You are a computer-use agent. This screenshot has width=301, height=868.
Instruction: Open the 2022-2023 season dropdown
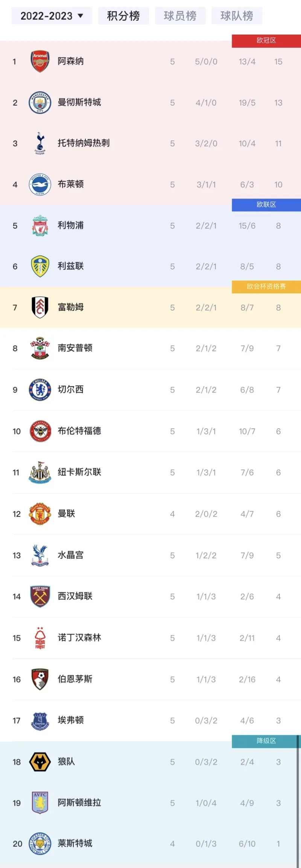(52, 16)
